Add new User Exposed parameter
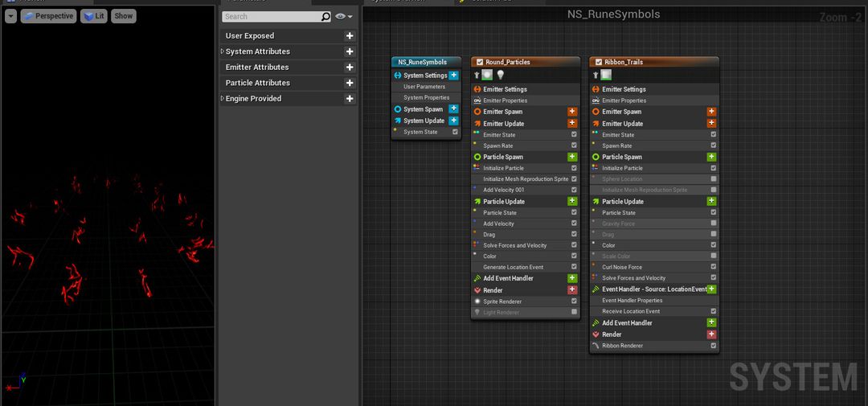This screenshot has width=868, height=406. [x=350, y=36]
